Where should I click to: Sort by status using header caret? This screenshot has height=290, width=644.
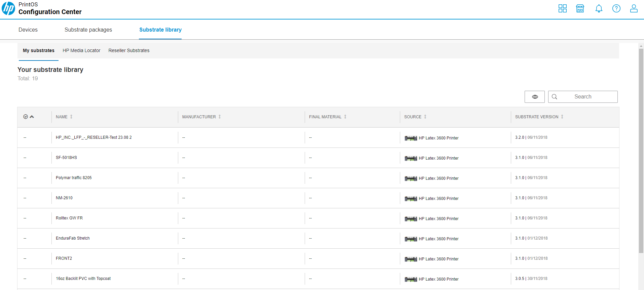coord(32,117)
